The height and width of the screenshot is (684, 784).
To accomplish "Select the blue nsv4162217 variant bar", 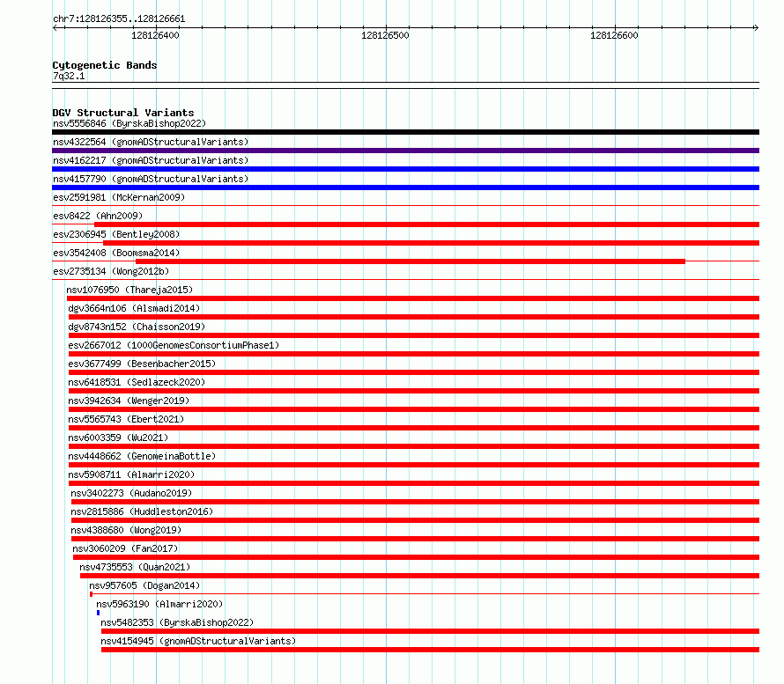I will [x=405, y=169].
